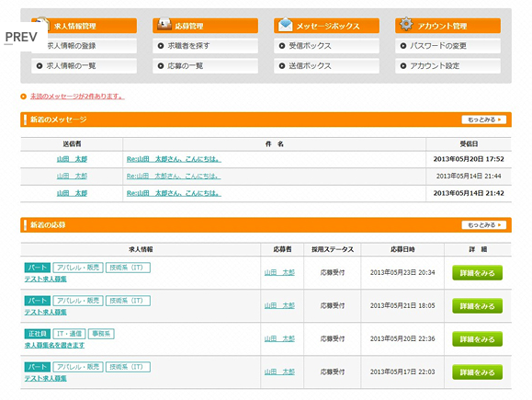Click the 正社員 tag

click(x=38, y=334)
